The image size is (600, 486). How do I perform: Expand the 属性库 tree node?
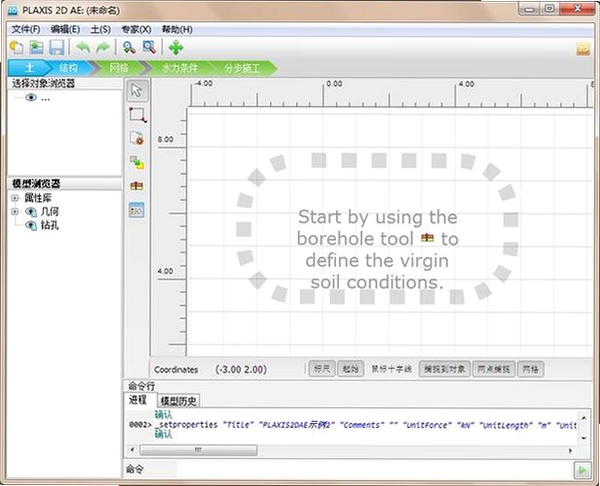coord(15,198)
